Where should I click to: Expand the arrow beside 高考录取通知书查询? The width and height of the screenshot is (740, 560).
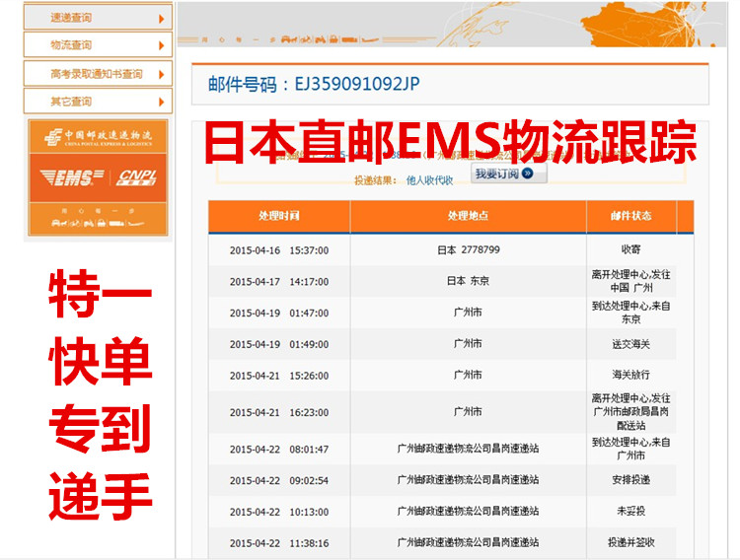(x=161, y=74)
